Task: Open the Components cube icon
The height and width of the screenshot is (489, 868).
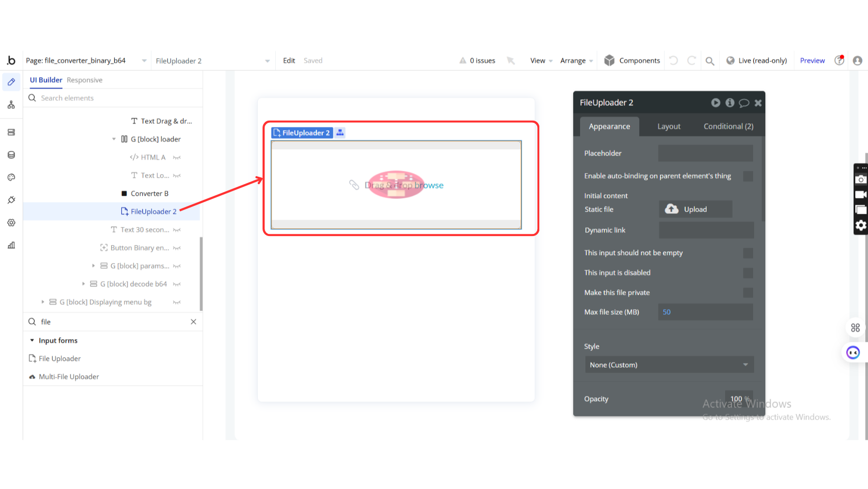Action: 610,60
